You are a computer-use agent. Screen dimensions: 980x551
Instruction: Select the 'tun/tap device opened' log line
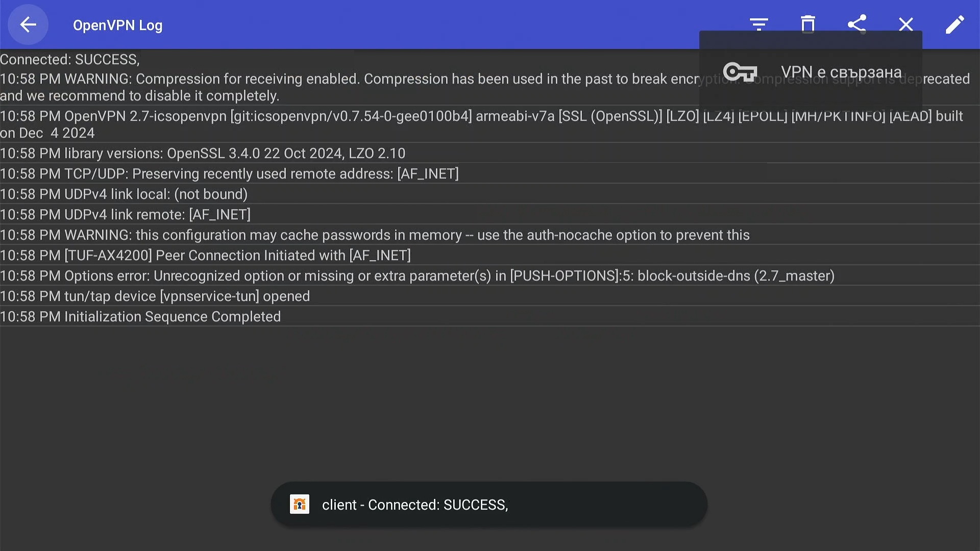490,296
